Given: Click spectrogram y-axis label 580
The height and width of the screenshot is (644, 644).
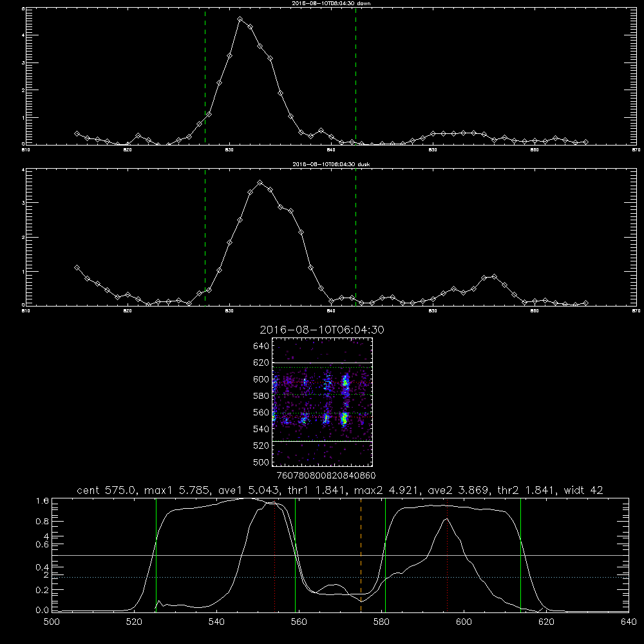Looking at the screenshot, I should point(261,395).
